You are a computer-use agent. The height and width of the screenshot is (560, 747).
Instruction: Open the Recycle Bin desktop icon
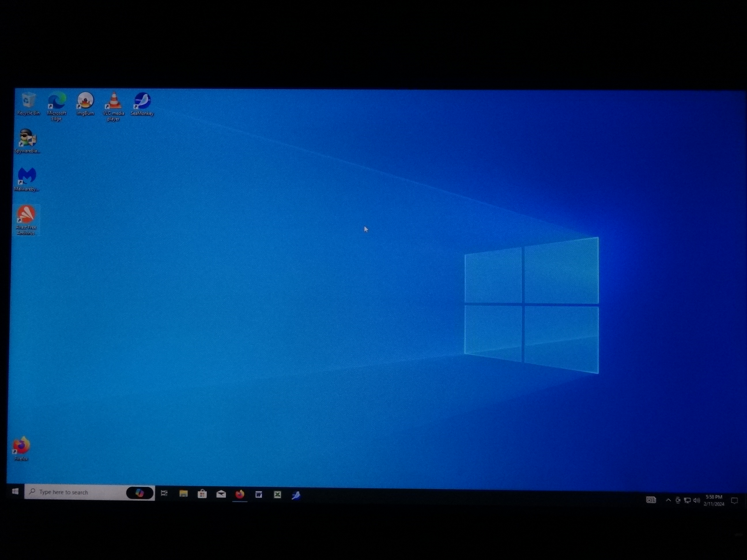coord(28,104)
